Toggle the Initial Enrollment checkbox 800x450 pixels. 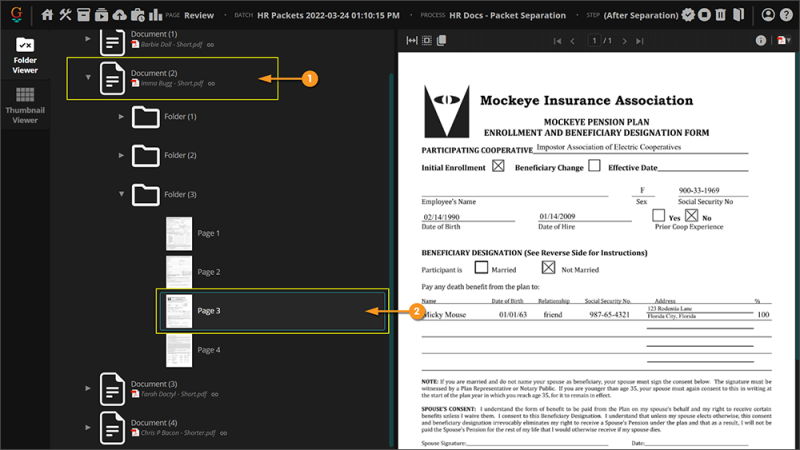point(498,166)
